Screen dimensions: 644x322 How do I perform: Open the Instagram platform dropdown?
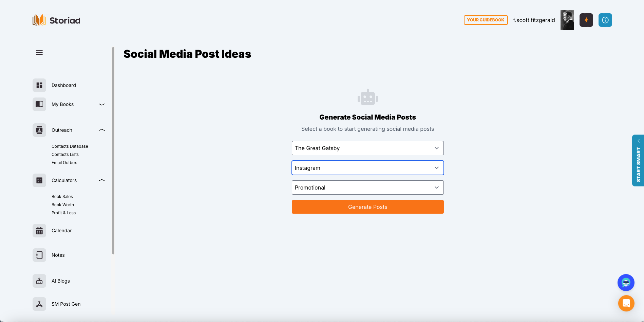(368, 168)
